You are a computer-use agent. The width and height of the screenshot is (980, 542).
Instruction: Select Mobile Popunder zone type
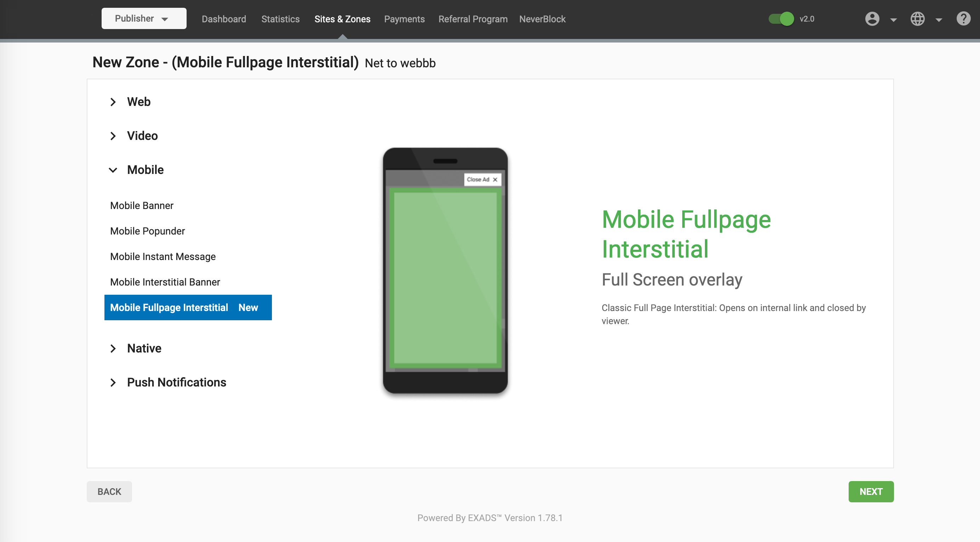coord(147,231)
